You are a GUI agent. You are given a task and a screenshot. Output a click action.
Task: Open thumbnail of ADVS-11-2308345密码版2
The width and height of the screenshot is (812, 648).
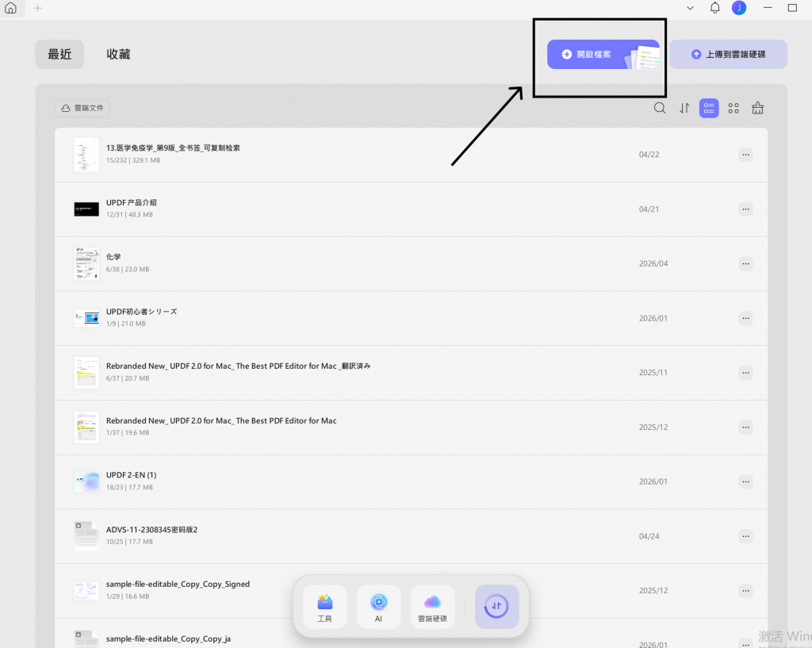[86, 536]
